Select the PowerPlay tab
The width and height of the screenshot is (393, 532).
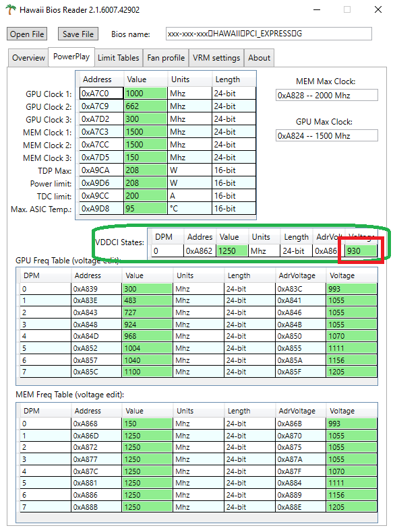tap(71, 57)
